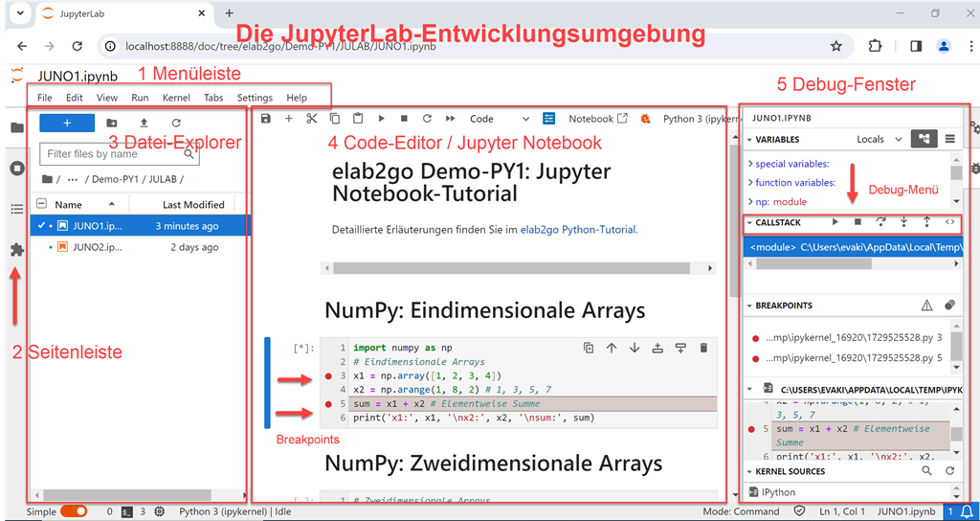Image resolution: width=980 pixels, height=521 pixels.
Task: Toggle the orange debugger bug icon
Action: click(646, 118)
